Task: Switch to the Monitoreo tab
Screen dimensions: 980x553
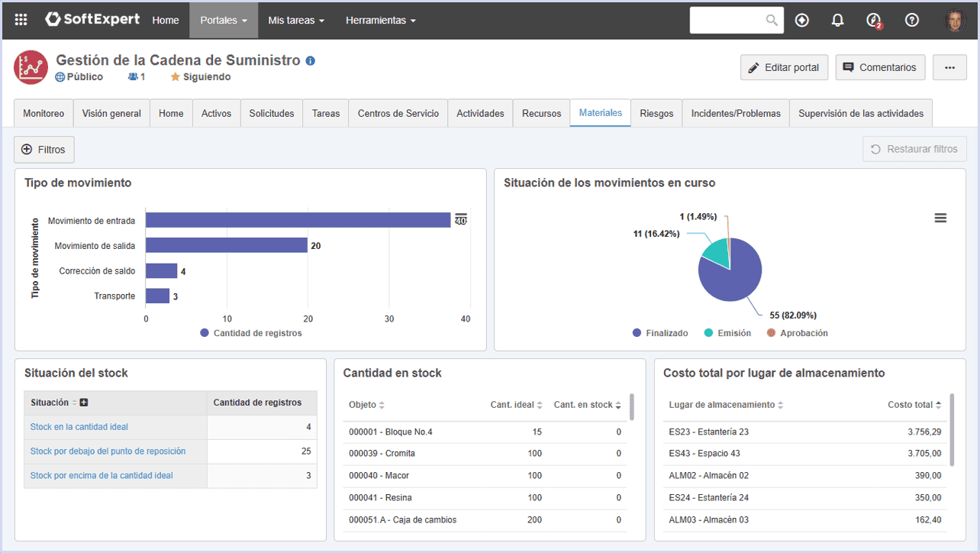Action: tap(44, 113)
